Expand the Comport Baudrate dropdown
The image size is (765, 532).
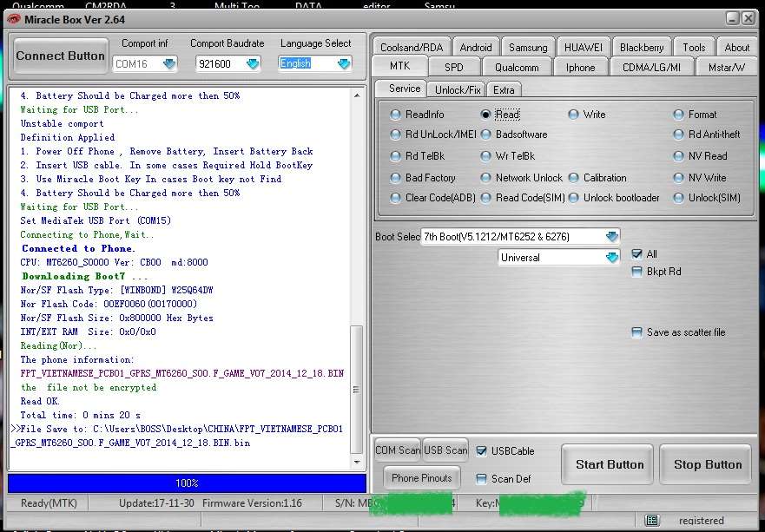(x=252, y=63)
